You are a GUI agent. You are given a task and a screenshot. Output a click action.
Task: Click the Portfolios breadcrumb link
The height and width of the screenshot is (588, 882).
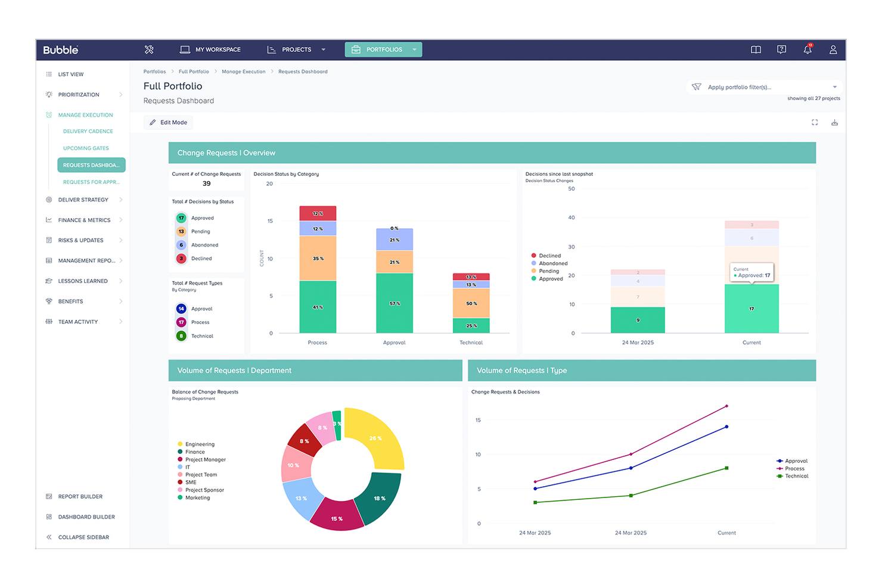coord(154,71)
